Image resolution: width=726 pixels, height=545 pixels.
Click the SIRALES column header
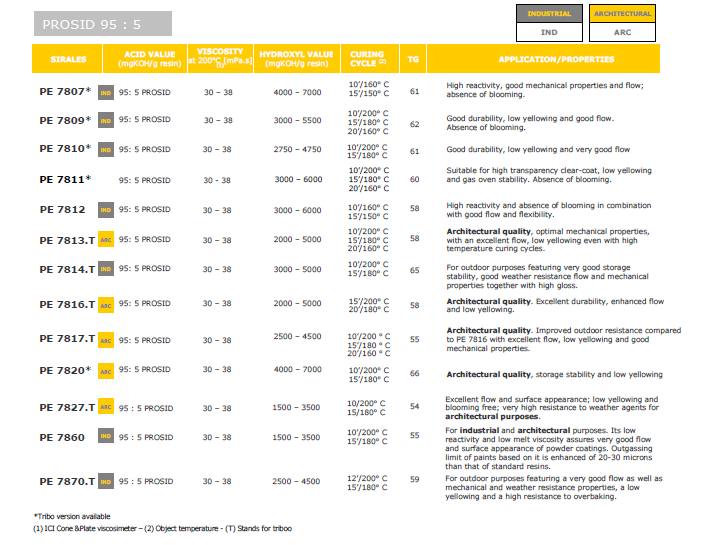68,59
